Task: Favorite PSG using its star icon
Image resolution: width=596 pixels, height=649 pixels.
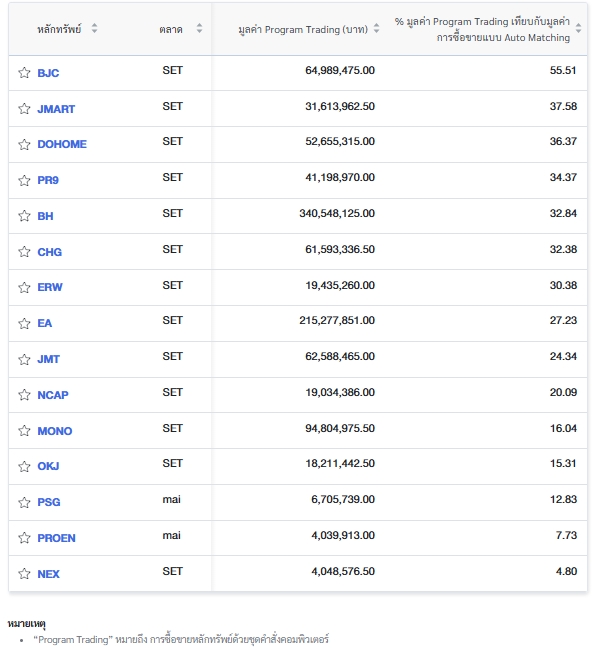Action: click(24, 502)
